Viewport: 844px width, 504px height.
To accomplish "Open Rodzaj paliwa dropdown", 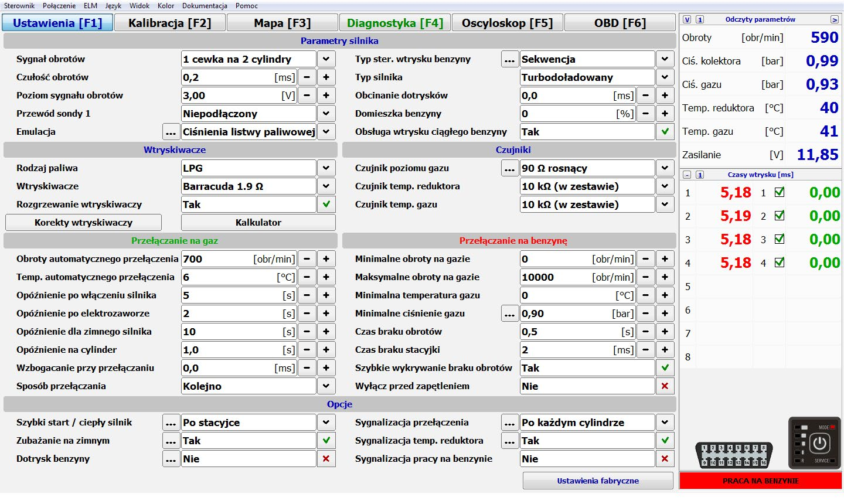I will [x=326, y=168].
